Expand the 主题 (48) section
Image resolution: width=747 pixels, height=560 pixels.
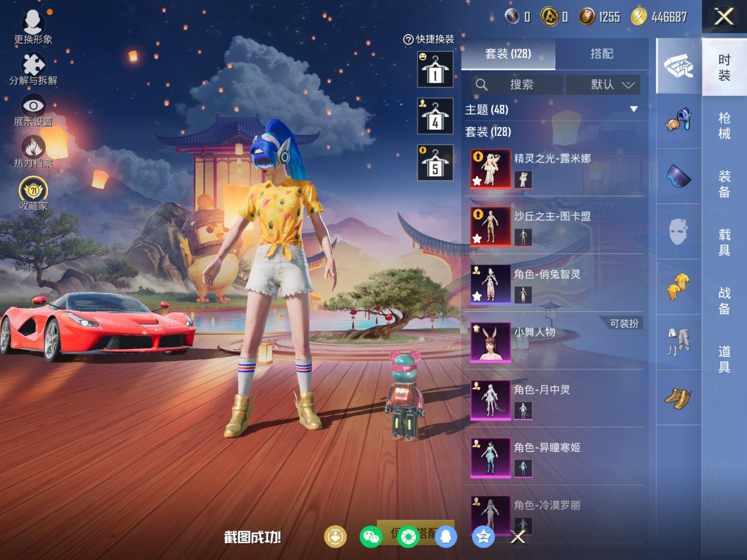(634, 110)
